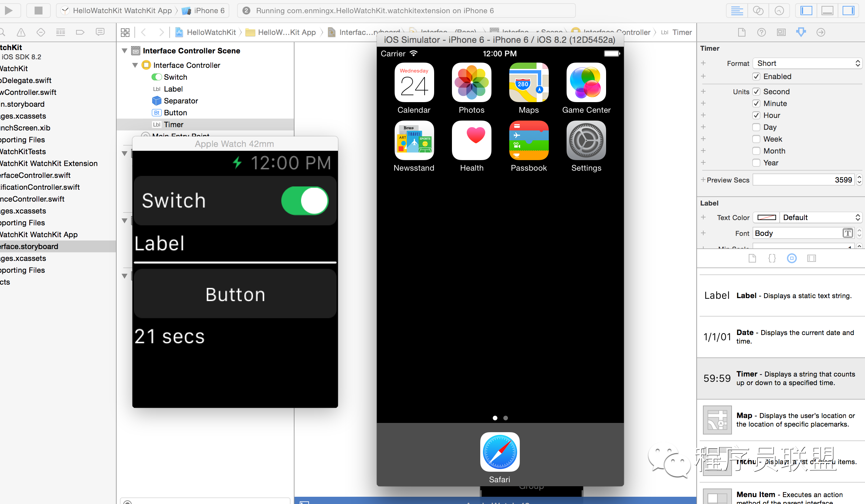The image size is (865, 504).
Task: Show the Object library
Action: pyautogui.click(x=792, y=258)
